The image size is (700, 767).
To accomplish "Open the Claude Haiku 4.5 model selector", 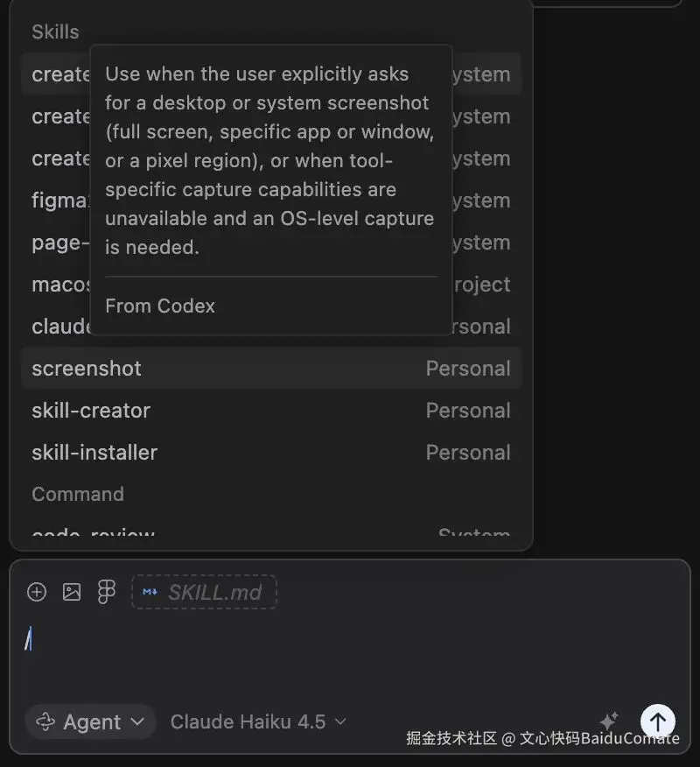I will tap(258, 722).
